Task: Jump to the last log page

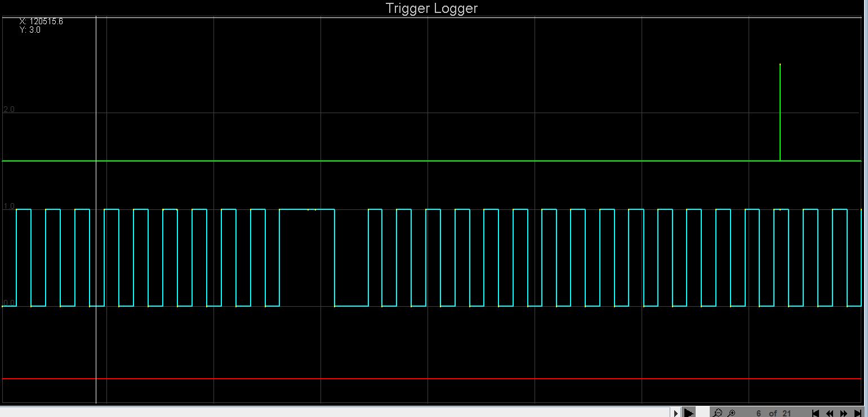Action: click(x=858, y=414)
